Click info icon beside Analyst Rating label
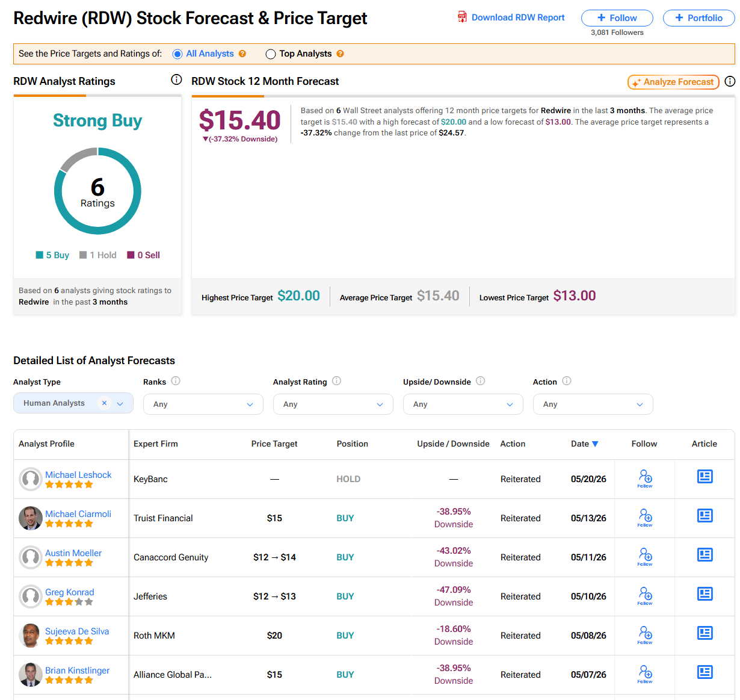Viewport: 740px width, 700px height. [x=337, y=381]
